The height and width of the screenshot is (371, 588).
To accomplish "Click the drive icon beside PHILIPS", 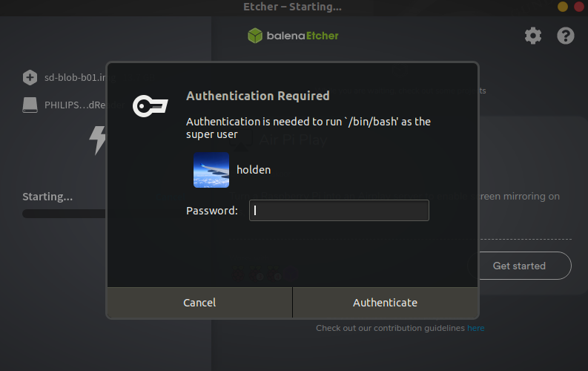I will point(30,105).
